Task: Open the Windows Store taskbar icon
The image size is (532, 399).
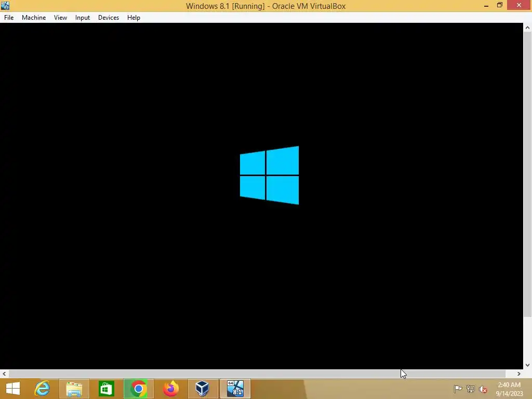Action: pyautogui.click(x=107, y=389)
